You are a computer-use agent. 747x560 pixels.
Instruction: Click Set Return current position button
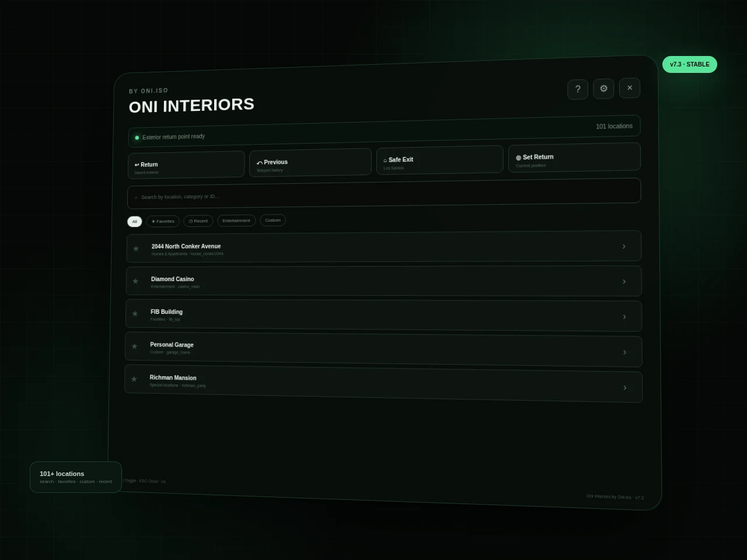(x=574, y=157)
